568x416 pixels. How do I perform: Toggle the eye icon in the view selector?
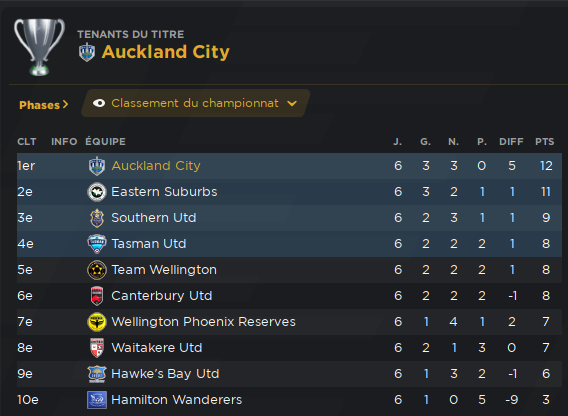point(99,103)
